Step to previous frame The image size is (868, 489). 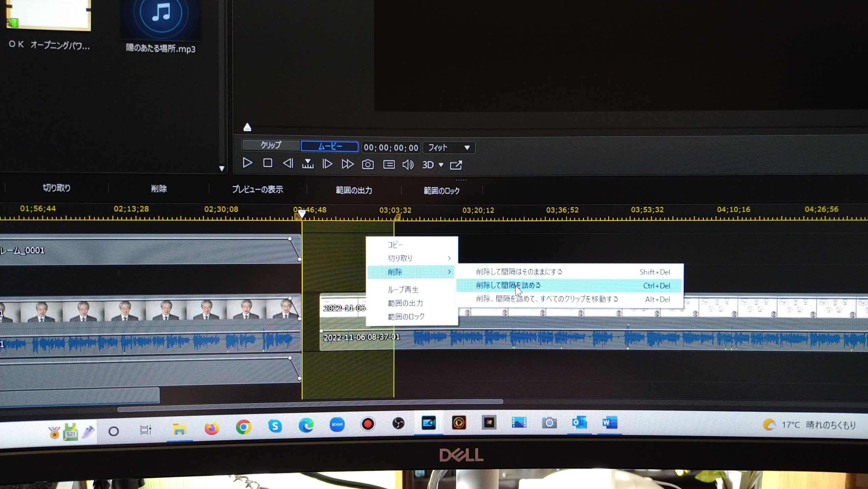click(288, 164)
